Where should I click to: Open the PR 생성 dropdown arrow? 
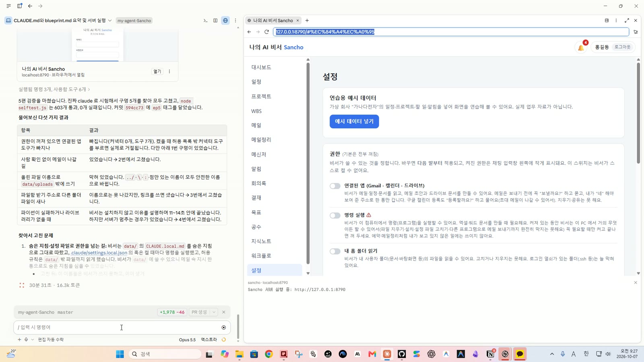pyautogui.click(x=214, y=312)
